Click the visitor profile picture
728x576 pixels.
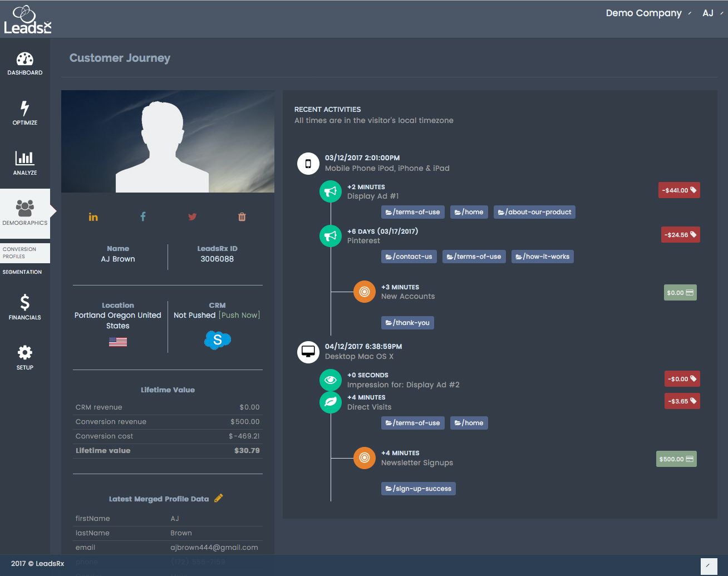click(x=167, y=141)
